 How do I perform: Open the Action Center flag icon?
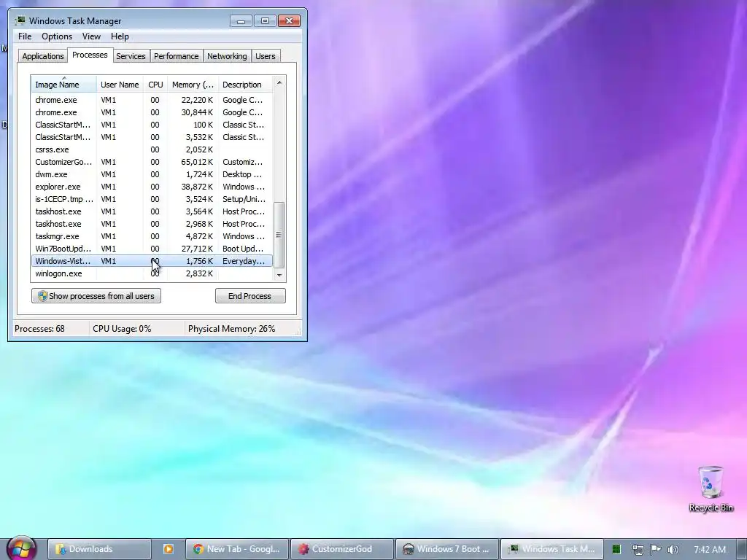[656, 550]
